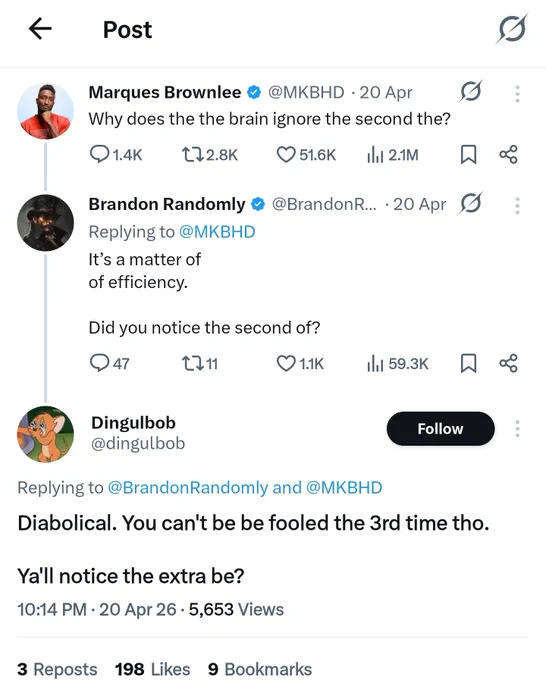546x680 pixels.
Task: Bookmark Marques Brownlee's tweet
Action: (468, 154)
